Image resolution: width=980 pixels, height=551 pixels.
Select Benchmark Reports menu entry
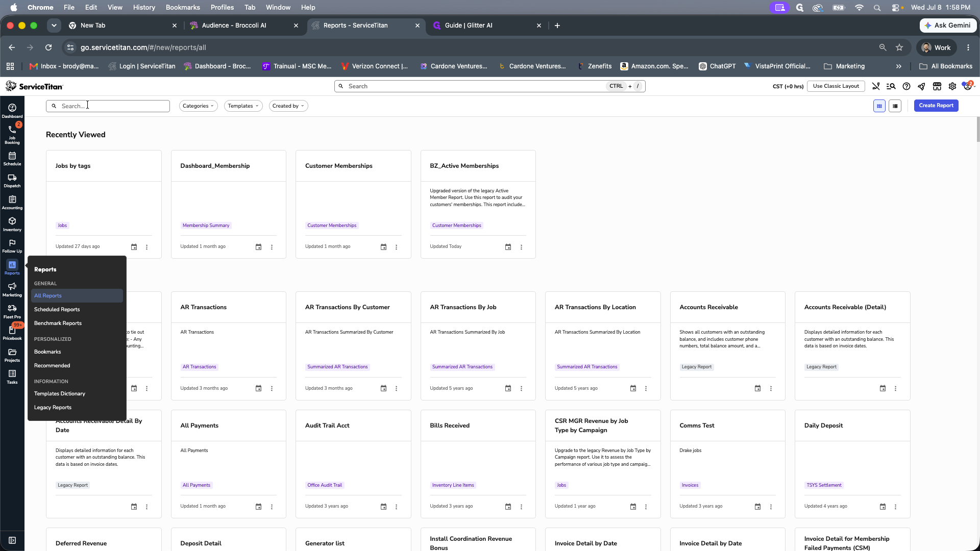pyautogui.click(x=77, y=323)
